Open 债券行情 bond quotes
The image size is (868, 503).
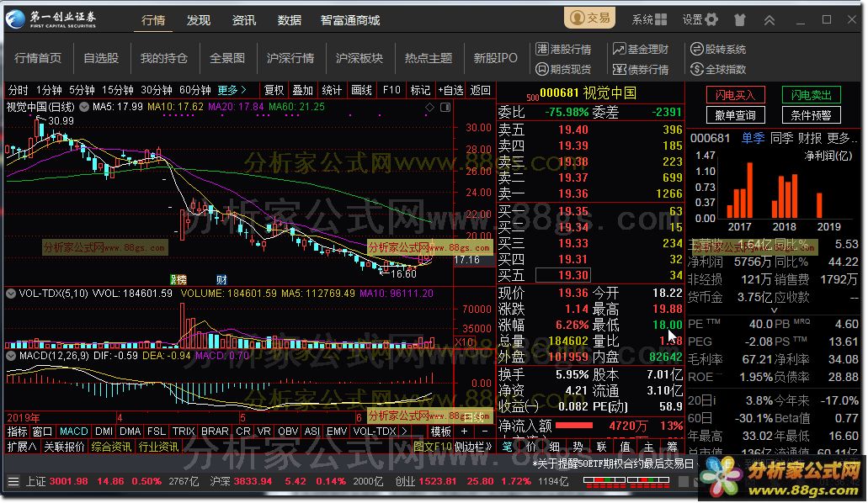(x=641, y=69)
